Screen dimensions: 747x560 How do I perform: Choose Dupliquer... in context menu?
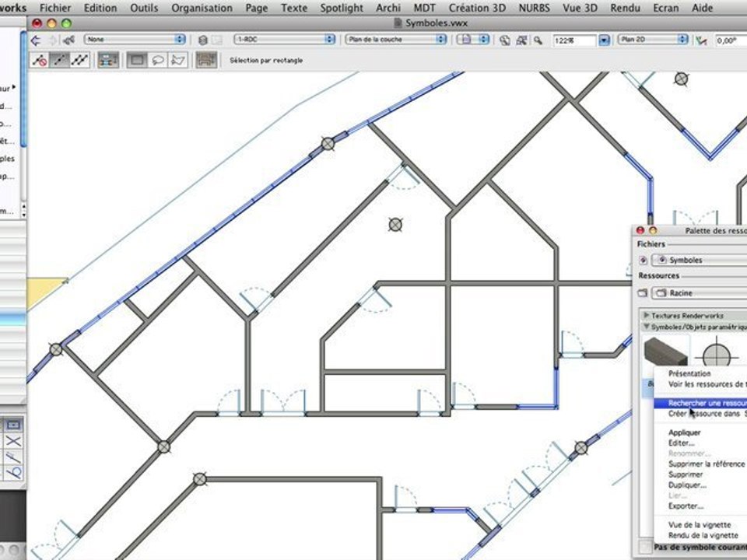687,485
